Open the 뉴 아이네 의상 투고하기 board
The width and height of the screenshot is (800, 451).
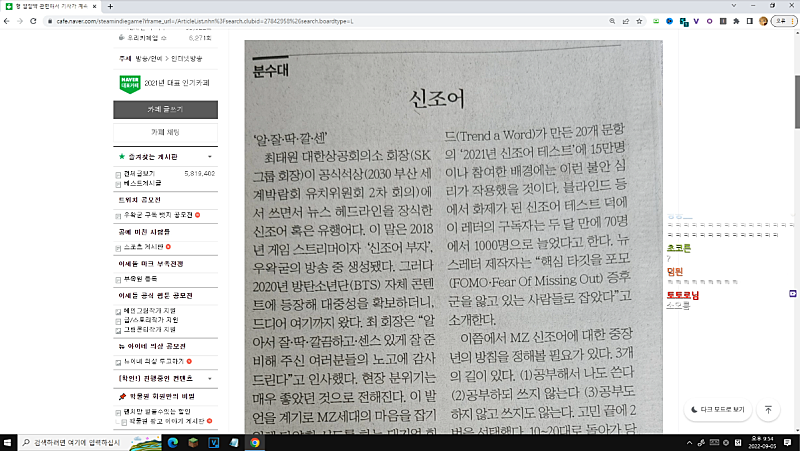tap(154, 361)
